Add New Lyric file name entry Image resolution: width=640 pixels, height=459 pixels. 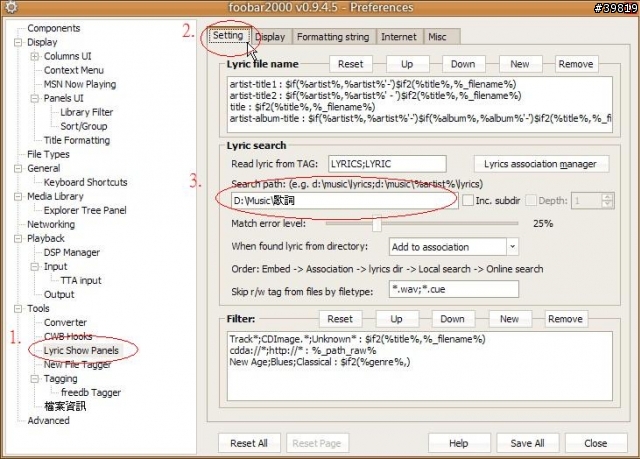(520, 64)
